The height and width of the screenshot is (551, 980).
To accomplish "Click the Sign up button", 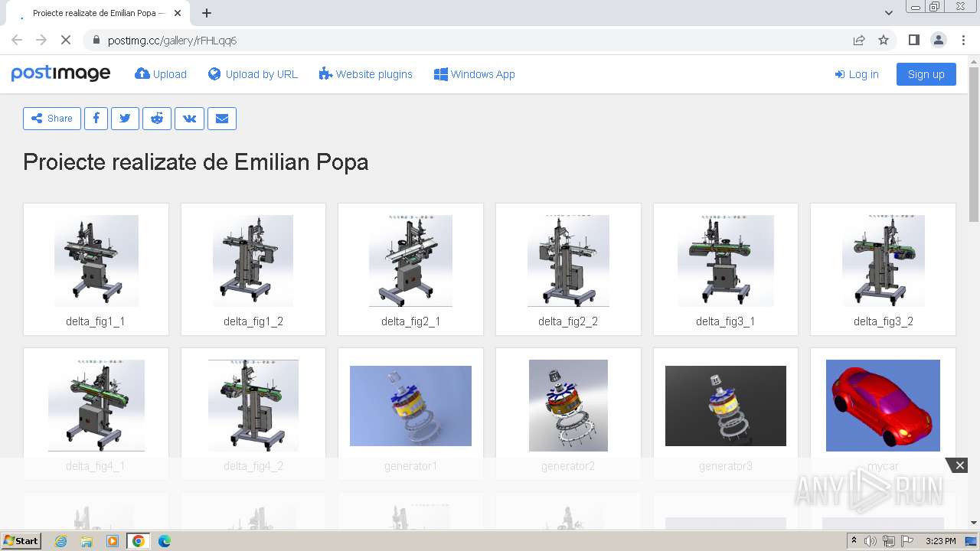I will (x=926, y=74).
